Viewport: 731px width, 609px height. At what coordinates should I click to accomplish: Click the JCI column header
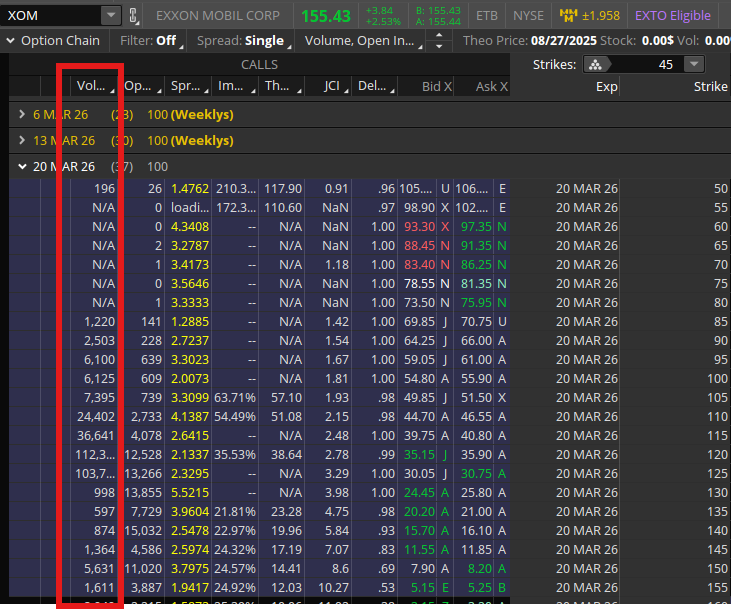[328, 86]
